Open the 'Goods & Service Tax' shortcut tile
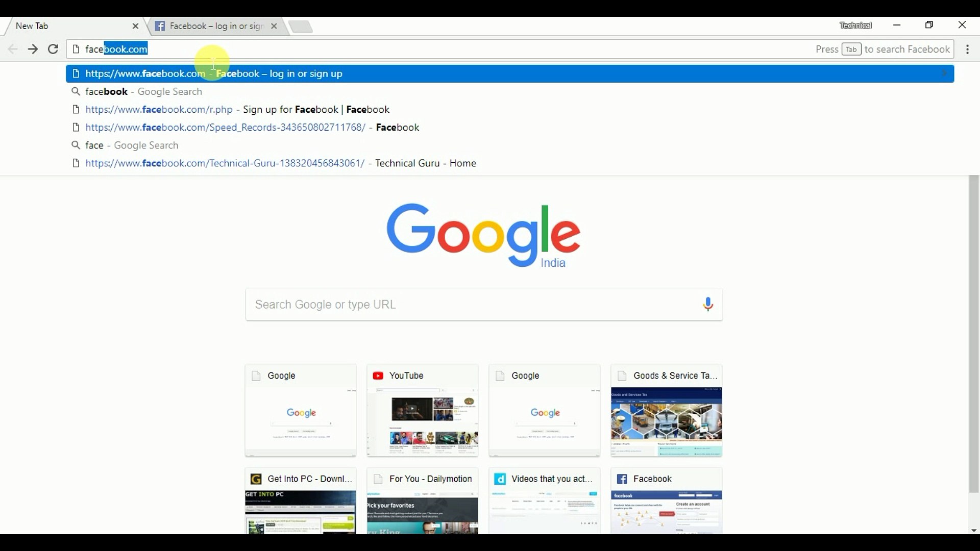Screen dimensions: 980x551 [x=666, y=411]
